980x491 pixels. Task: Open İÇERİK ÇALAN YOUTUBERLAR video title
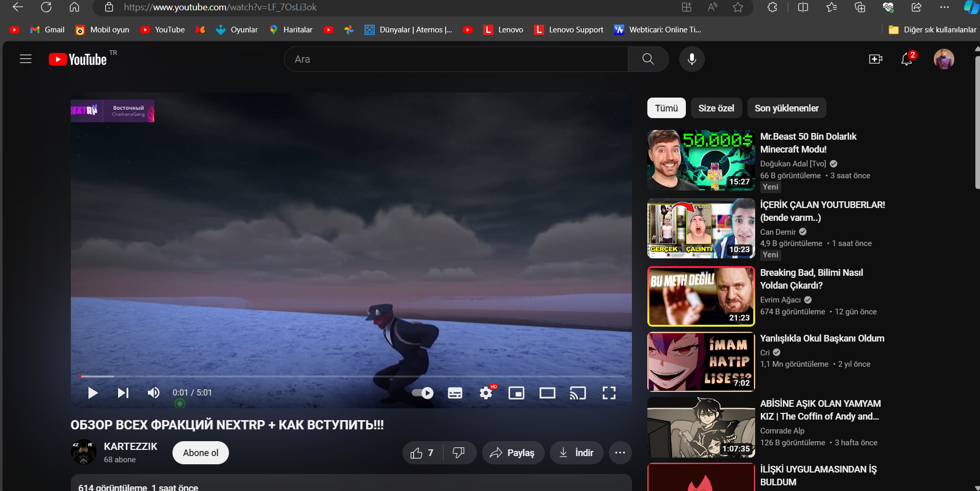[x=822, y=211]
